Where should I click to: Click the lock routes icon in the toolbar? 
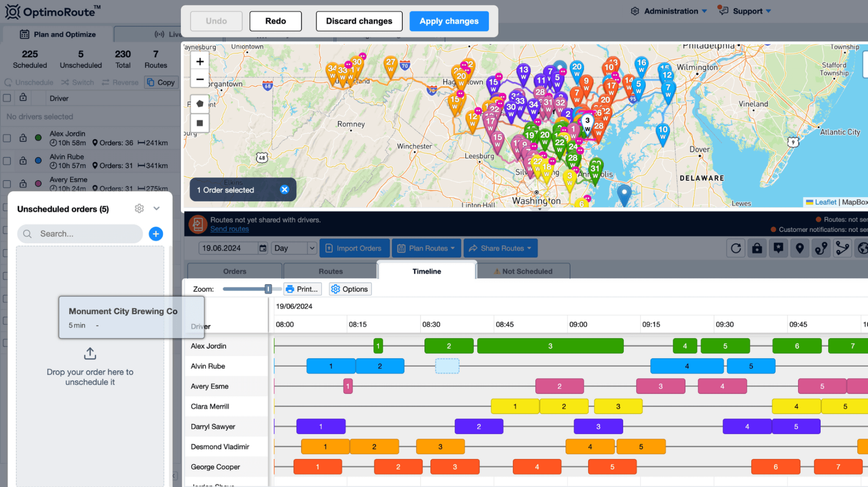point(757,248)
